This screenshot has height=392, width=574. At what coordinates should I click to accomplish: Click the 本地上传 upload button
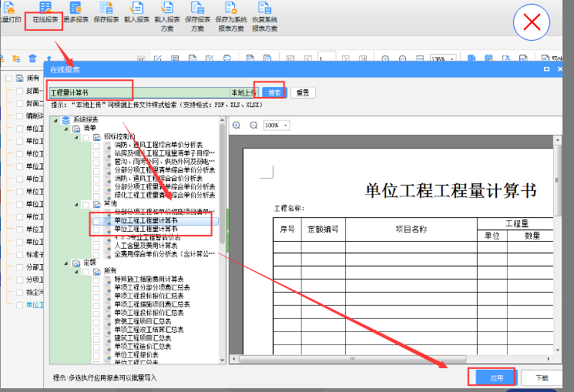click(x=244, y=92)
